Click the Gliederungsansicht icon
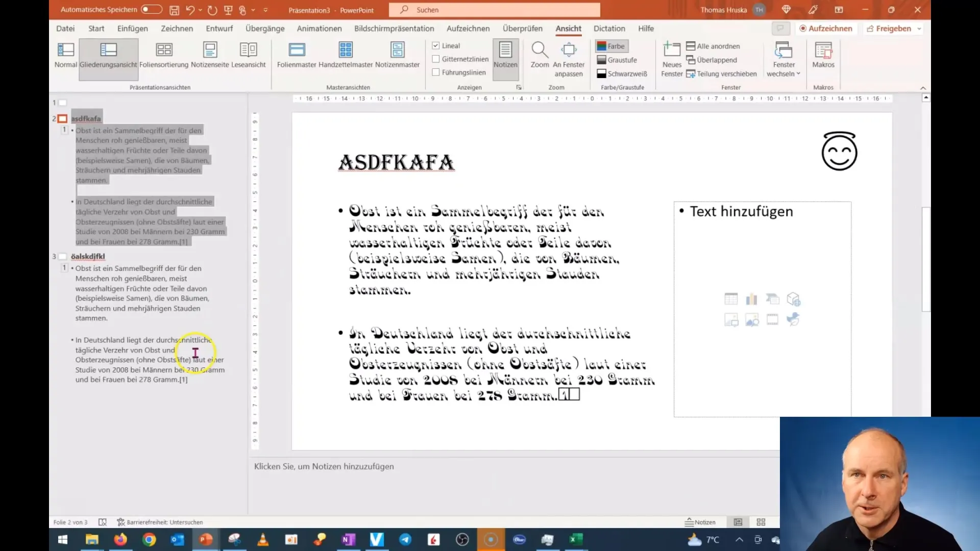This screenshot has width=980, height=551. click(x=108, y=54)
